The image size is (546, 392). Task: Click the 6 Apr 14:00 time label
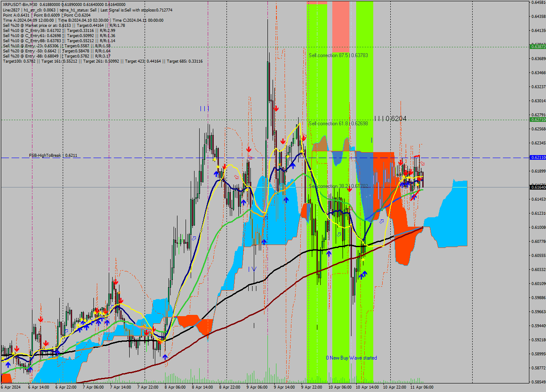click(38, 387)
